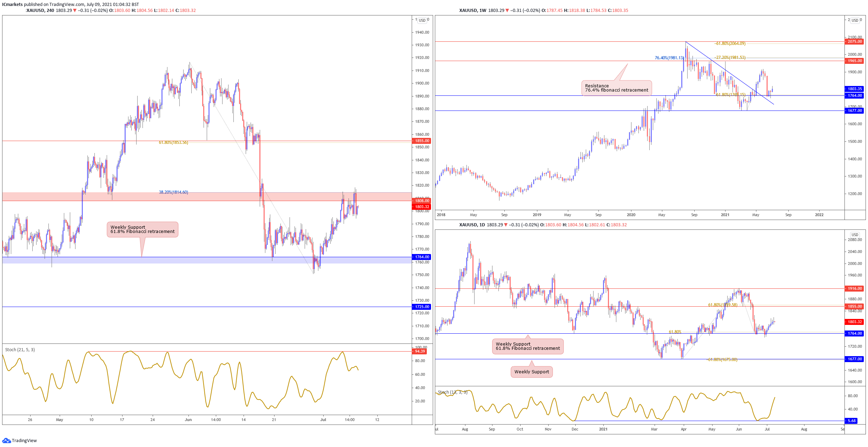Click the 38.20%(1814.60) Fibonacci label

[173, 192]
